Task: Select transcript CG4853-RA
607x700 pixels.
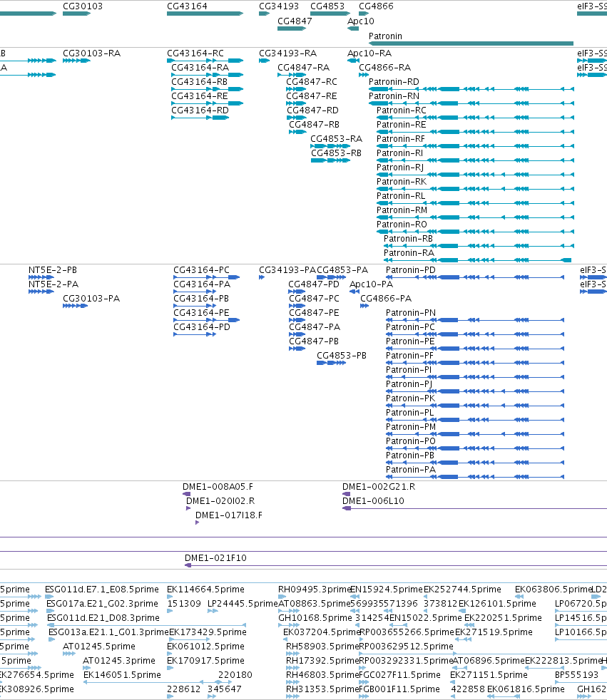Action: (337, 139)
